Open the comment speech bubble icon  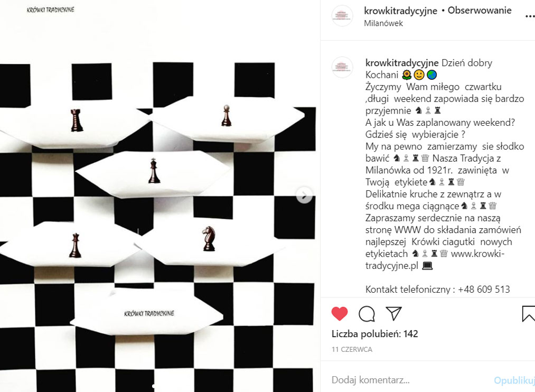[x=367, y=314]
